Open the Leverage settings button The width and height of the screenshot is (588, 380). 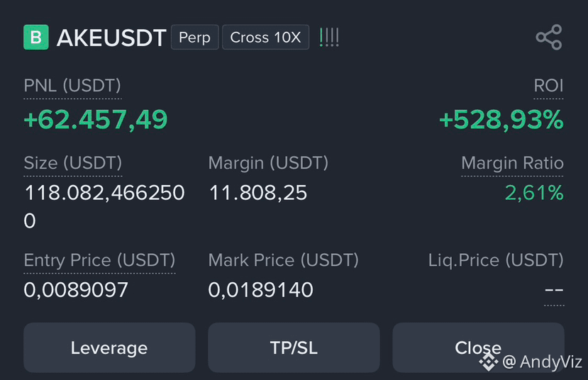109,348
